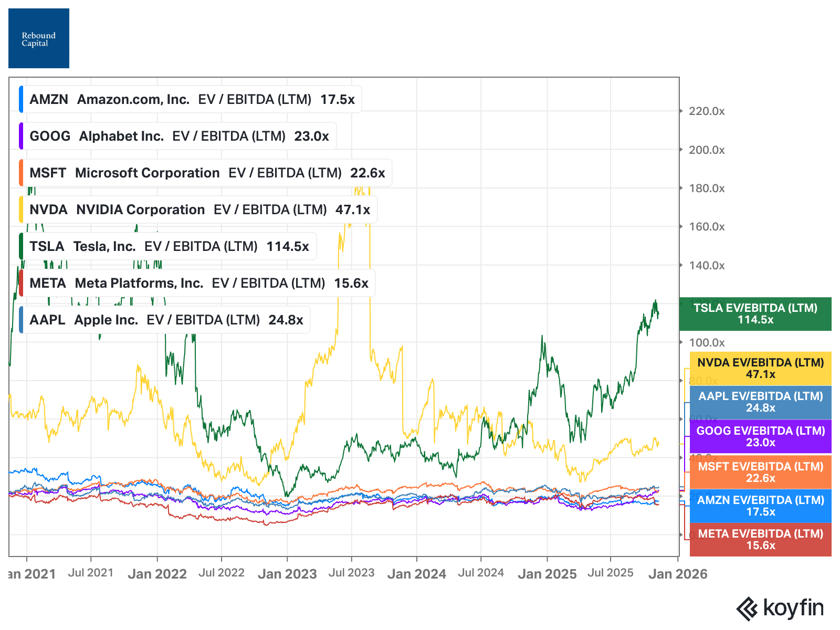
Task: Click the TSLA EV/EBITDA 114.5x value tag
Action: click(x=755, y=314)
